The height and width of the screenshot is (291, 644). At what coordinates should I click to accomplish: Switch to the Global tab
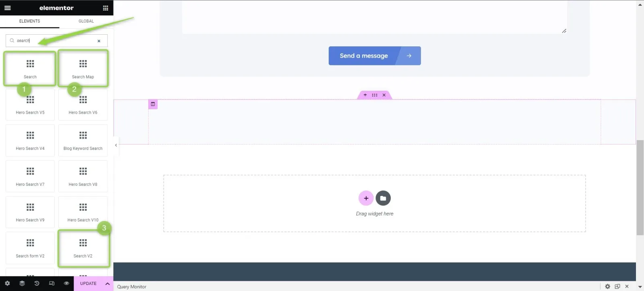pyautogui.click(x=86, y=21)
